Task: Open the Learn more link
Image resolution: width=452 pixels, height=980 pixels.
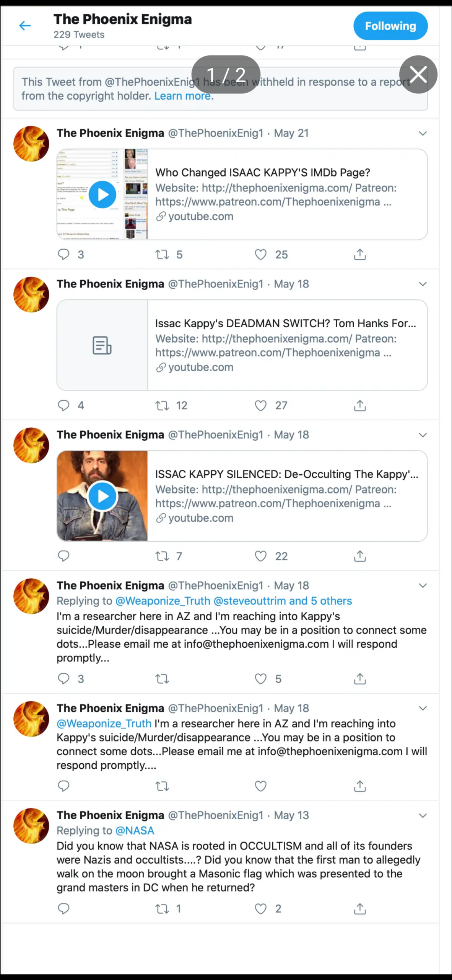Action: (182, 96)
